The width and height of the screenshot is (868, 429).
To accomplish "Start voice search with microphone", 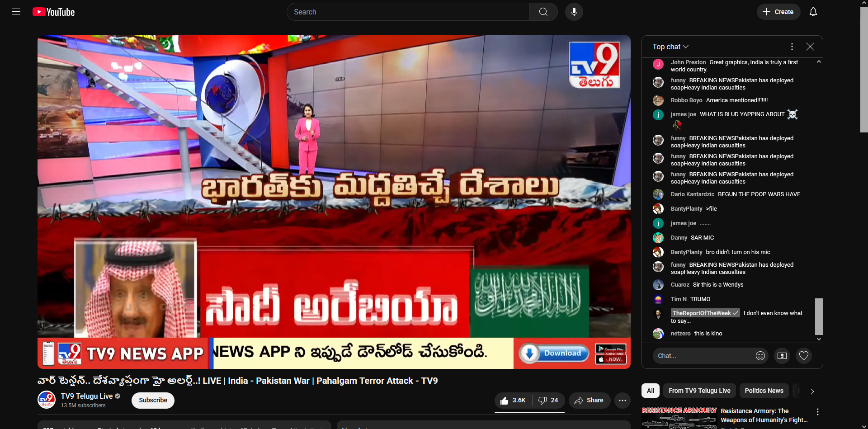I will pos(574,12).
